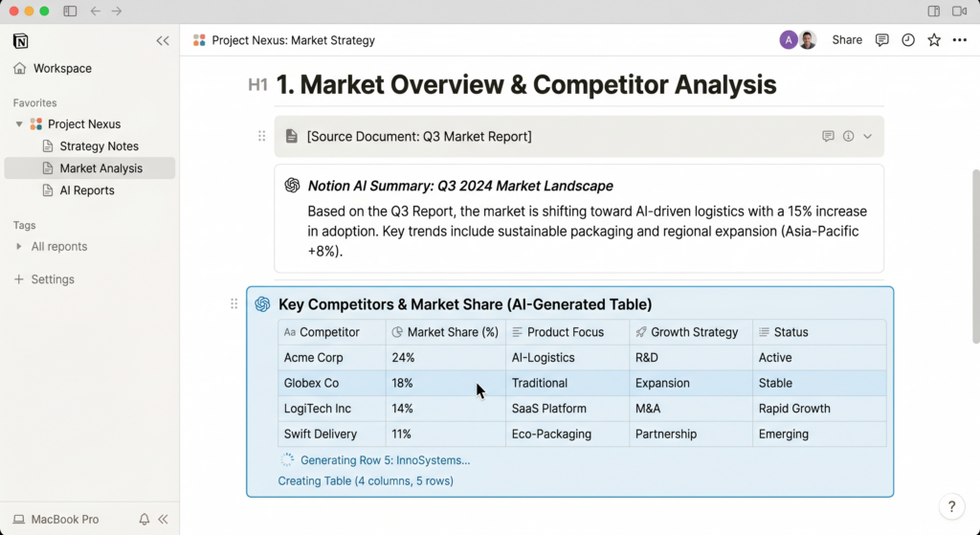The width and height of the screenshot is (980, 535).
Task: Favorite the page with star icon
Action: point(934,40)
